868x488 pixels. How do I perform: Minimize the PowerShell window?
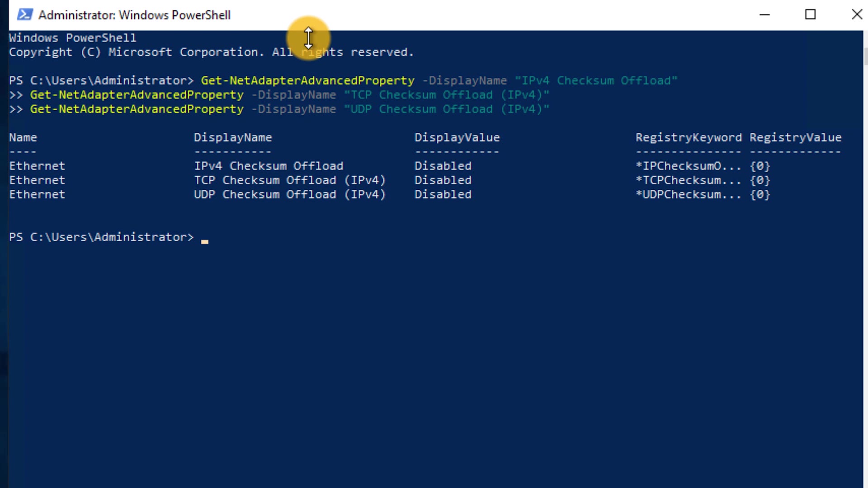(x=764, y=15)
